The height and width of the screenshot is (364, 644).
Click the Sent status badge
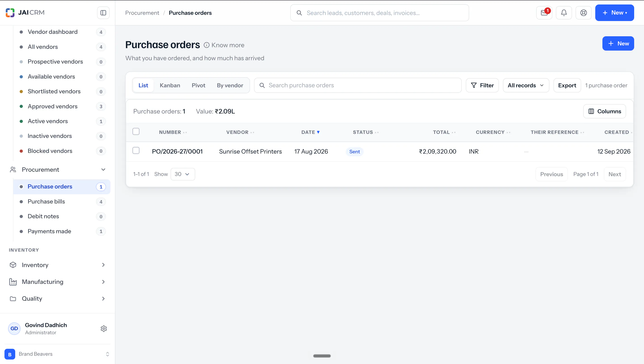tap(354, 152)
